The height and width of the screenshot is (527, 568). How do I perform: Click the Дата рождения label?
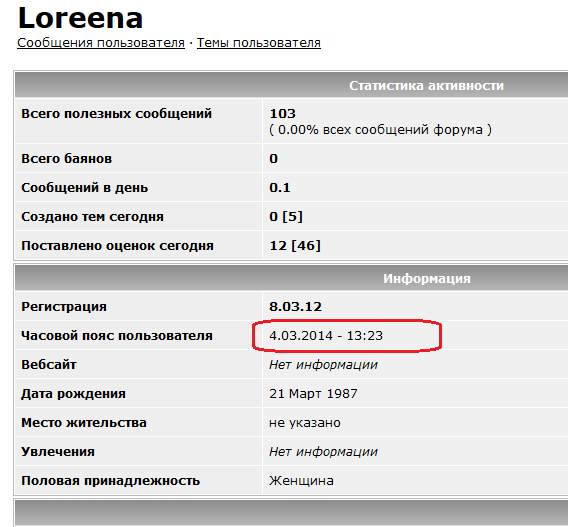pyautogui.click(x=73, y=394)
